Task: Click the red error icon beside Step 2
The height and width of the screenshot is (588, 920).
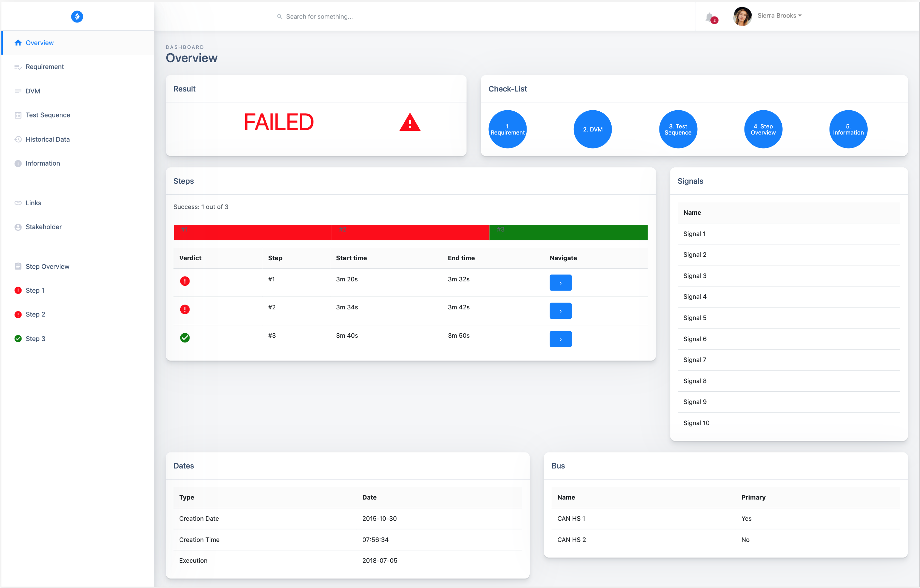Action: click(x=18, y=314)
